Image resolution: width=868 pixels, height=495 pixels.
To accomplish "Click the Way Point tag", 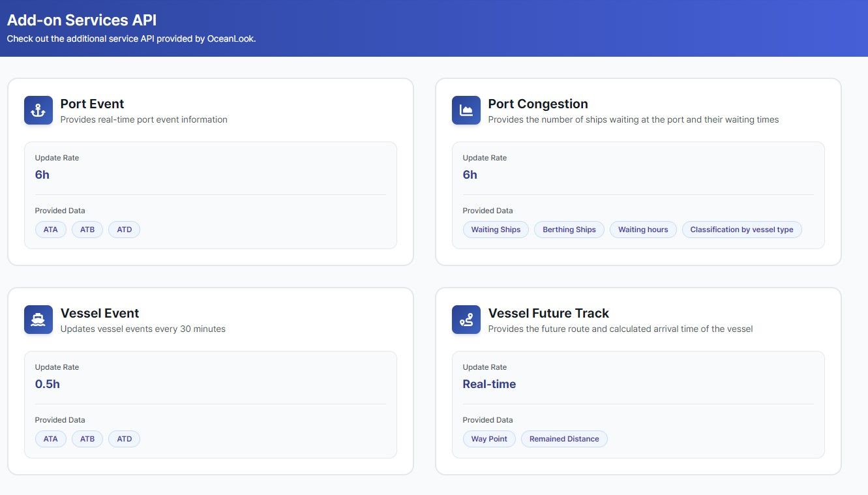I will 489,439.
